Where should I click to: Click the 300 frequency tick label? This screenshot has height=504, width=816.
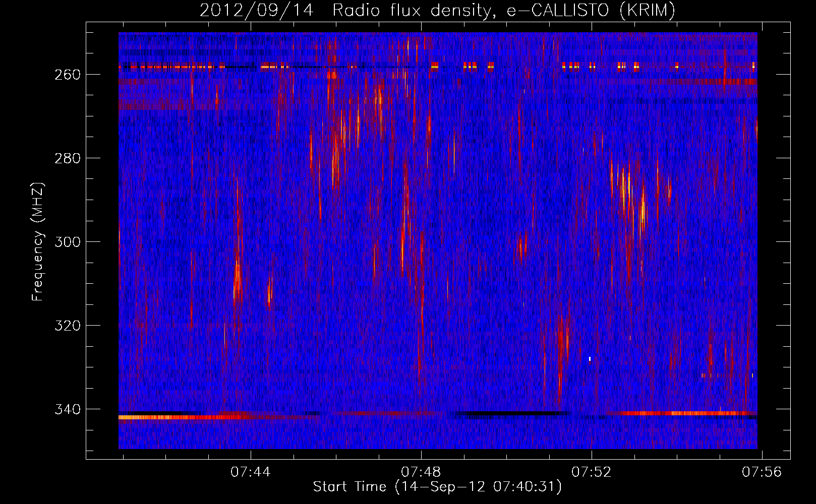pyautogui.click(x=67, y=242)
